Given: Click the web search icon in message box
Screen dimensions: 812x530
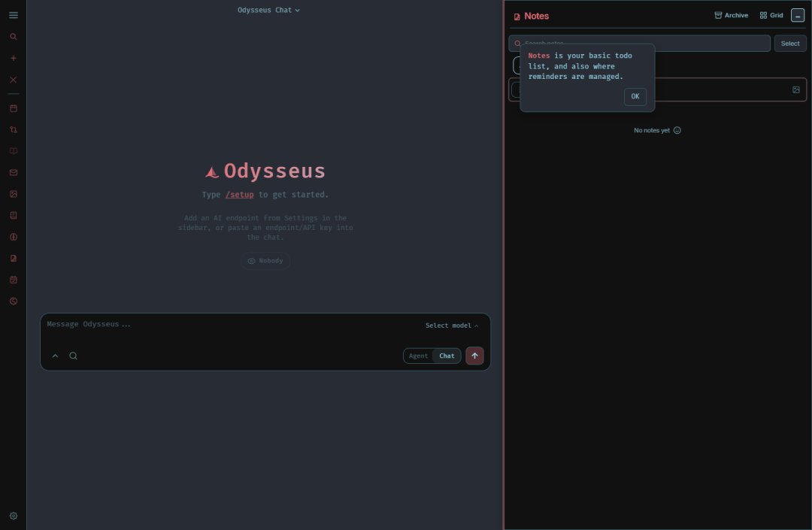Looking at the screenshot, I should (x=74, y=356).
